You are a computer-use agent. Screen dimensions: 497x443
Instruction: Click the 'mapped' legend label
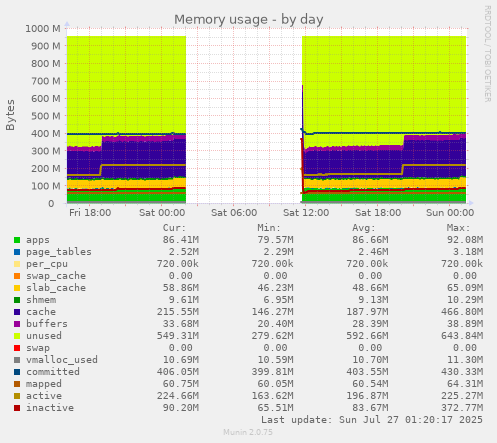(x=44, y=384)
